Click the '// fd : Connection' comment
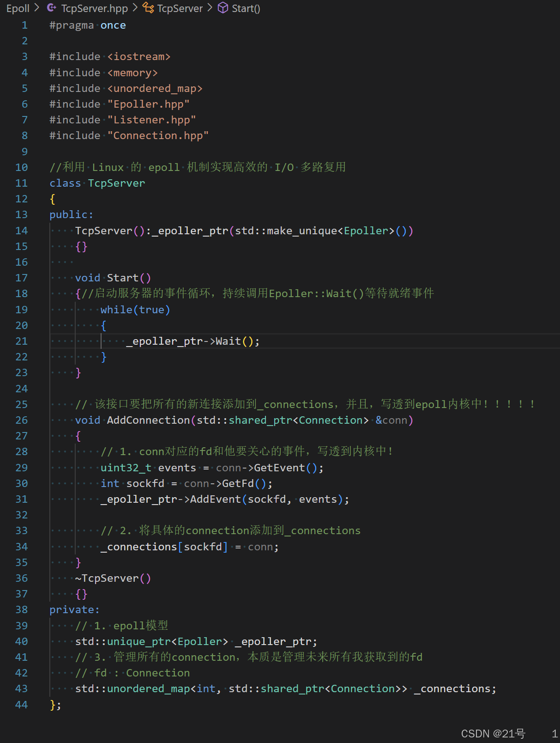560x743 pixels. pos(132,673)
